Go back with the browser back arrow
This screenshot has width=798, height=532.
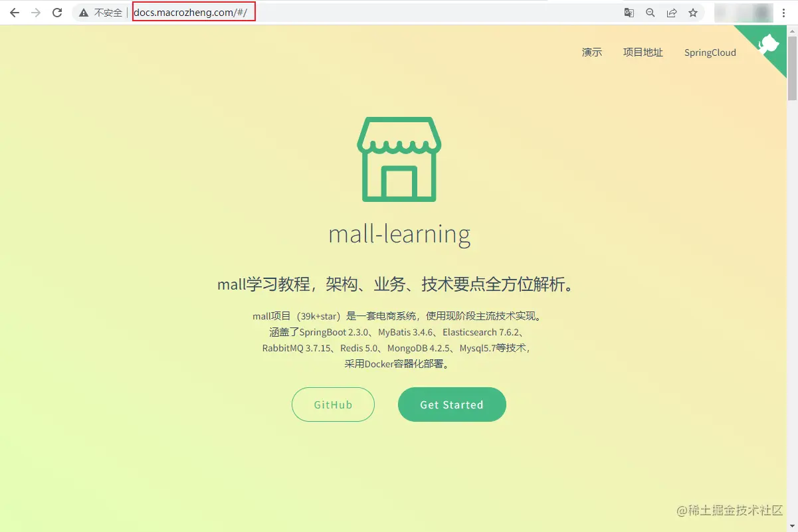coord(15,13)
